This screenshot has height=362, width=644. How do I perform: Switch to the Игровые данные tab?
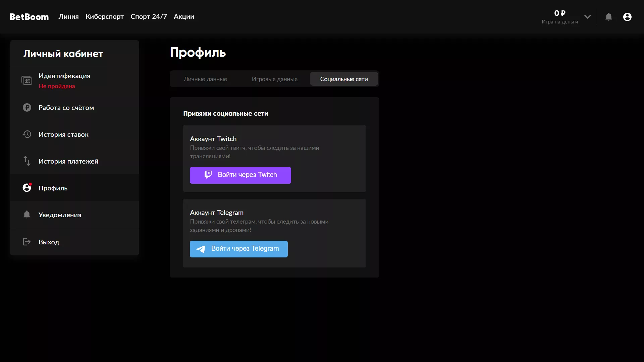point(274,79)
